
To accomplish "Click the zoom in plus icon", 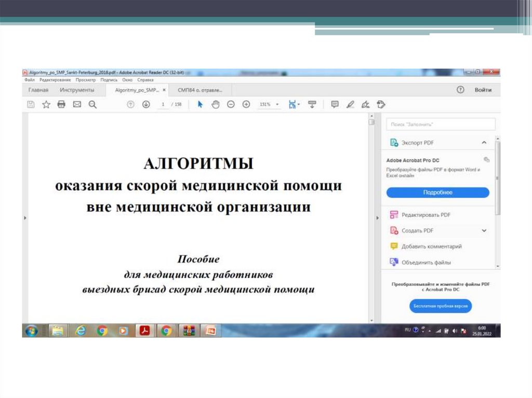I will click(246, 104).
